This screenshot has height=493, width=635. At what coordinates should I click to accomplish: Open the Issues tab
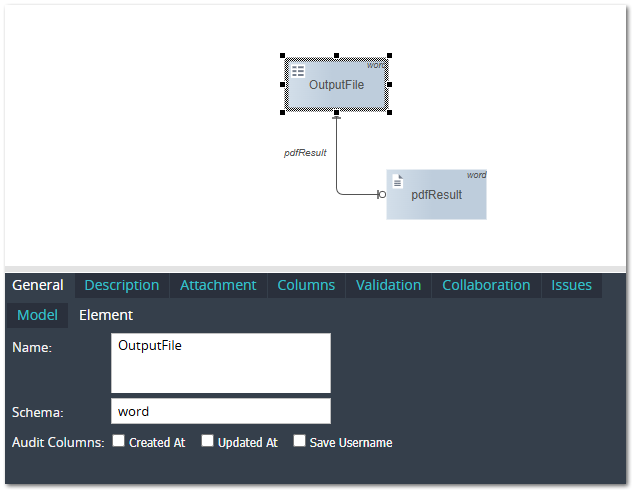[571, 285]
